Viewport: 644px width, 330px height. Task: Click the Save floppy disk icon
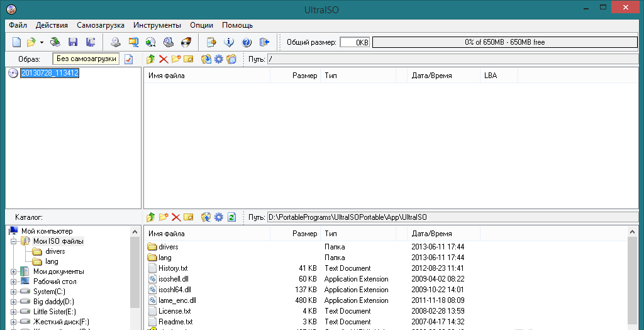[x=73, y=42]
